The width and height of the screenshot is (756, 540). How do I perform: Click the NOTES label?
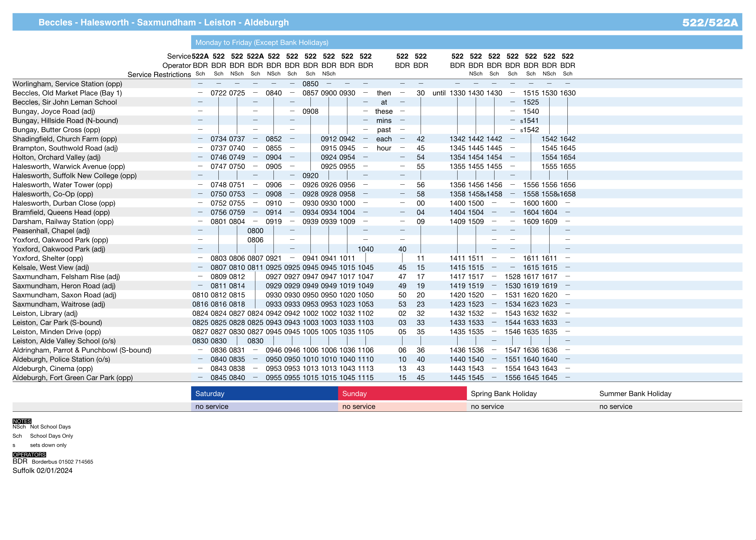[22, 421]
